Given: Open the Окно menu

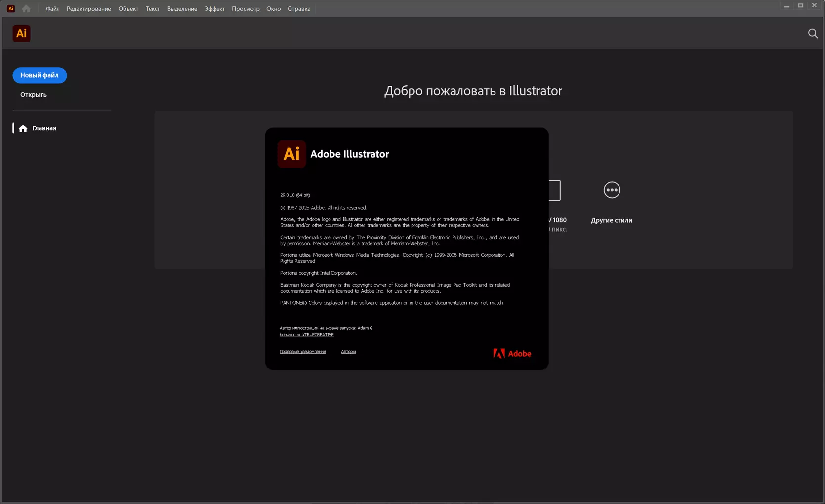Looking at the screenshot, I should click(x=273, y=9).
